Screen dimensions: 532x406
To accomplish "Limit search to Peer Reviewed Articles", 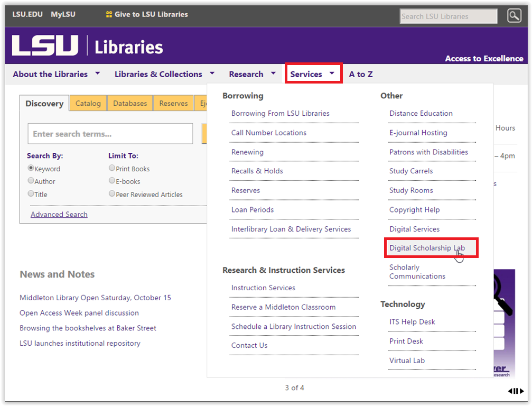I will pyautogui.click(x=112, y=194).
